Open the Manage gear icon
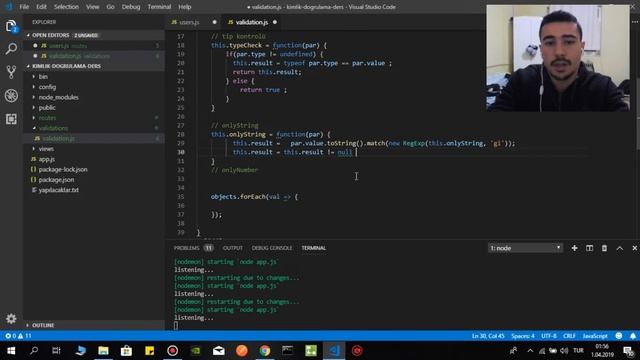The height and width of the screenshot is (360, 640). 11,318
